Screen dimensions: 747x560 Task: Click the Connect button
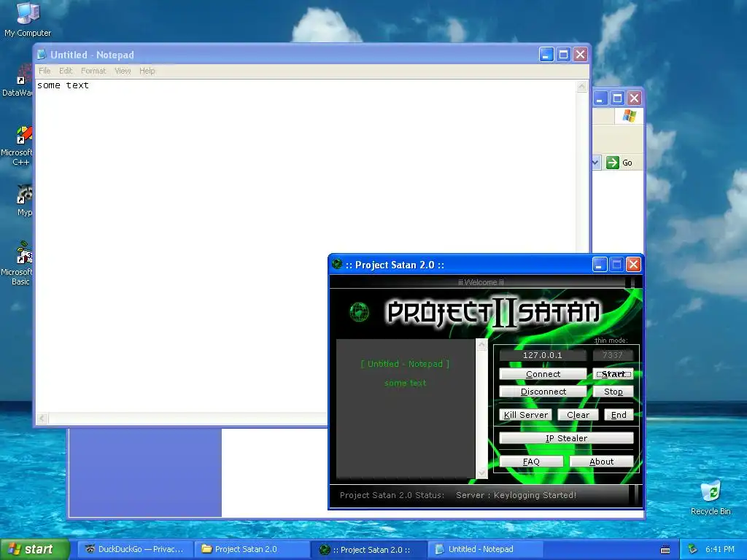pyautogui.click(x=543, y=374)
